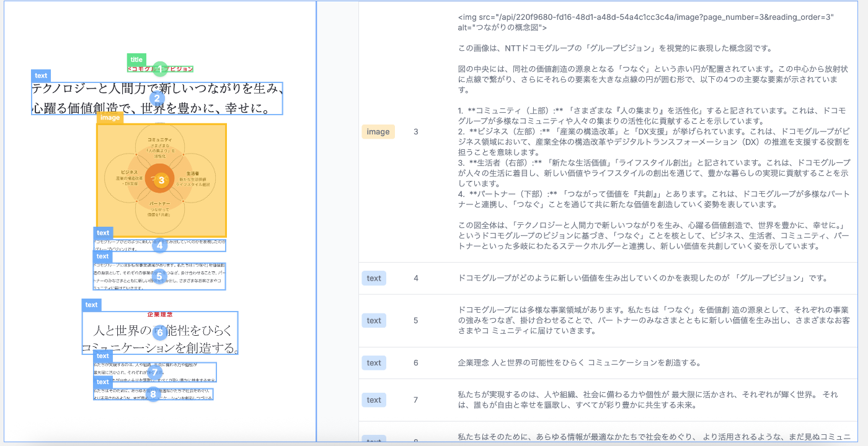Click row 5 text "ドコモグループには多様な事業領域"
The image size is (868, 446).
653,320
